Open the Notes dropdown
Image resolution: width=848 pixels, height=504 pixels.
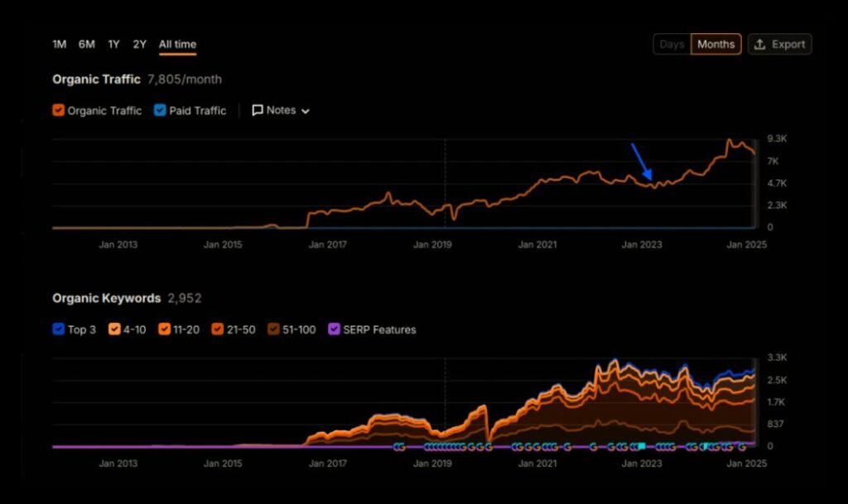281,110
